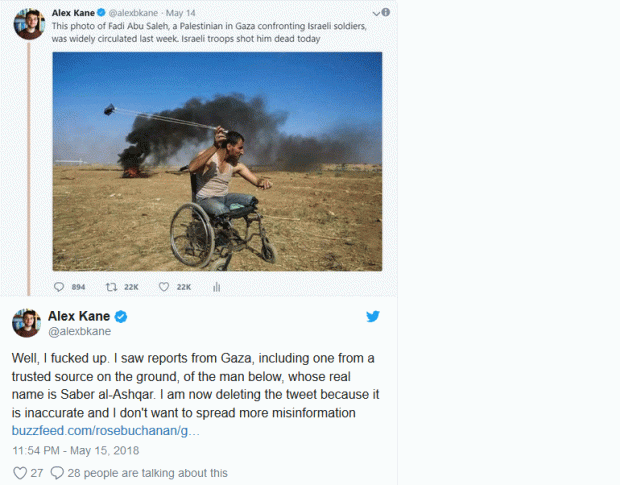Open tweet analytics bar chart icon
Viewport: 620px width, 485px height.
pos(216,287)
